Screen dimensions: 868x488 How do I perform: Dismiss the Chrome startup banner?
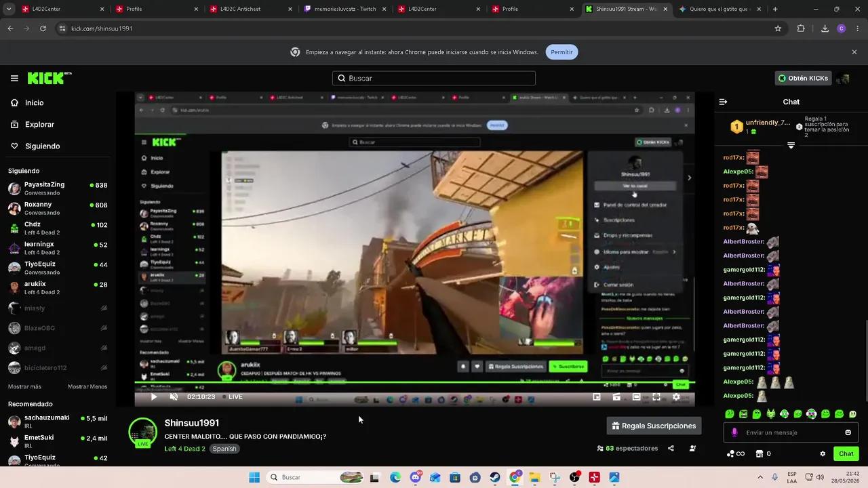854,52
